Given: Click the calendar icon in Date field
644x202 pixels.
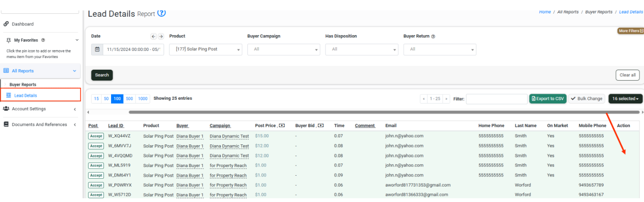Looking at the screenshot, I should 97,49.
